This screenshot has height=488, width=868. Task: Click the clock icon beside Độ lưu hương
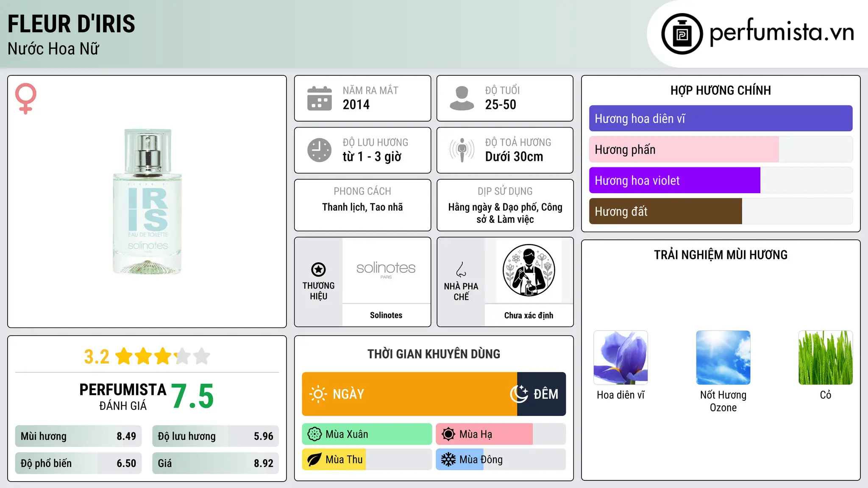click(x=320, y=150)
